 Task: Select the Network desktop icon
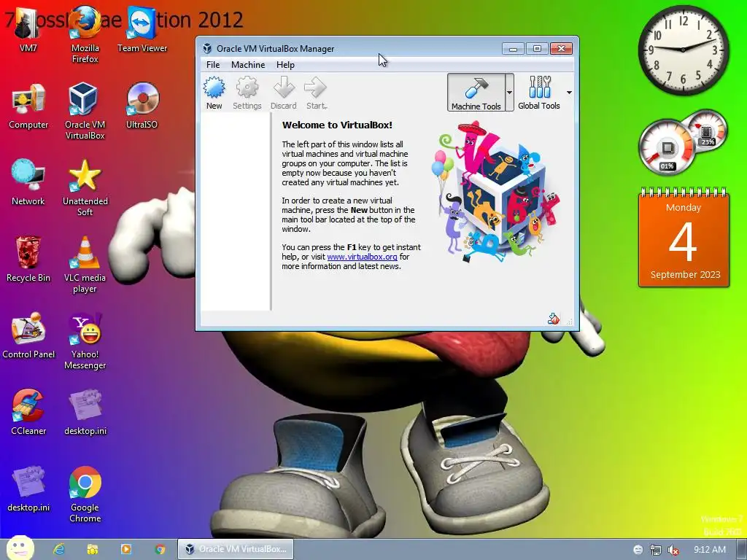pos(28,182)
